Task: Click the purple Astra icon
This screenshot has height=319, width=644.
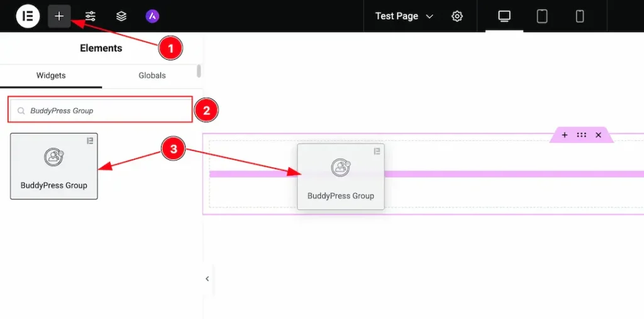Action: (x=152, y=16)
